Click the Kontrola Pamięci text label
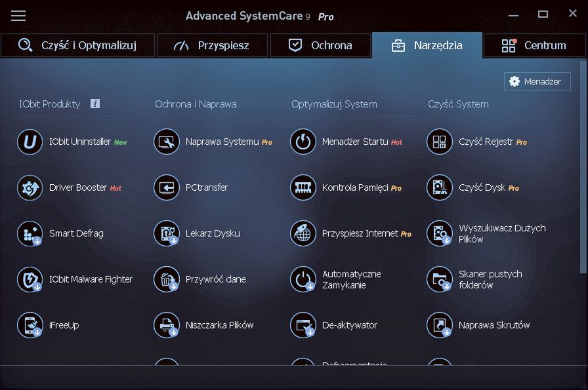 click(x=355, y=187)
